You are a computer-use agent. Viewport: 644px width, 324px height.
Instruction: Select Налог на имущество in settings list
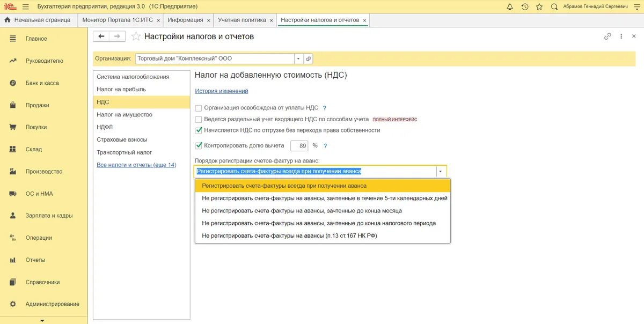pos(142,114)
